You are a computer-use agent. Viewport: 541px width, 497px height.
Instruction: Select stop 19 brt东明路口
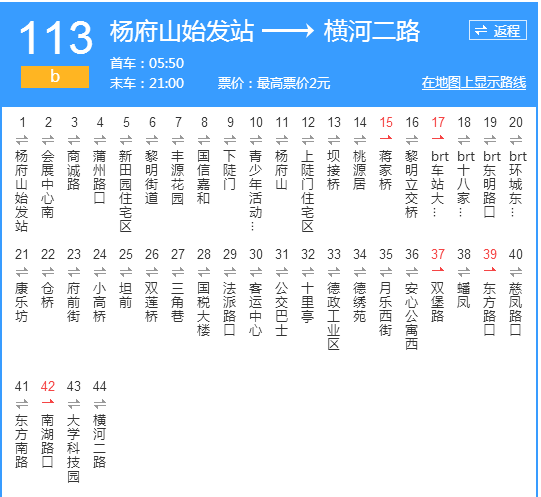click(x=491, y=184)
